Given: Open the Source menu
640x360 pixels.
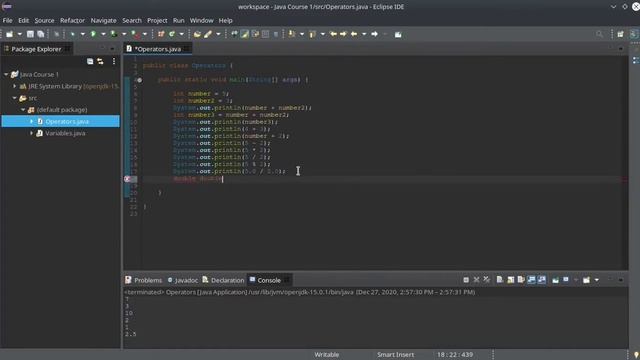Looking at the screenshot, I should [44, 20].
